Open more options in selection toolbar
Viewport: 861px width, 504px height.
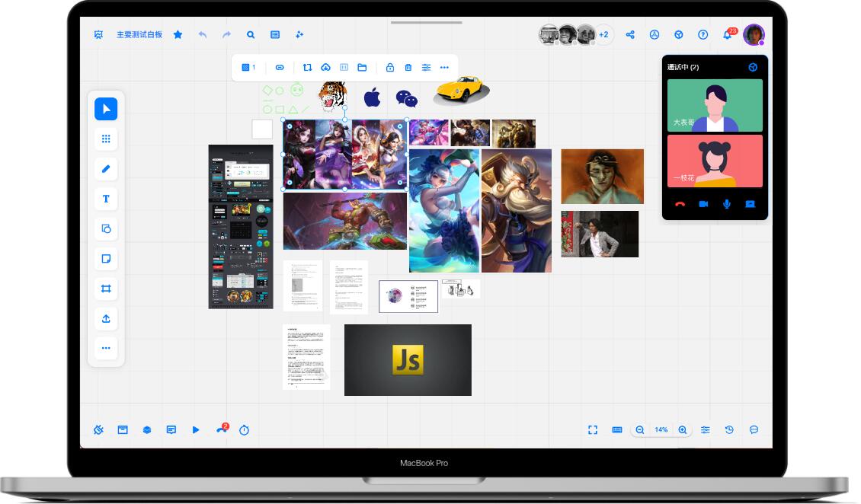(444, 68)
